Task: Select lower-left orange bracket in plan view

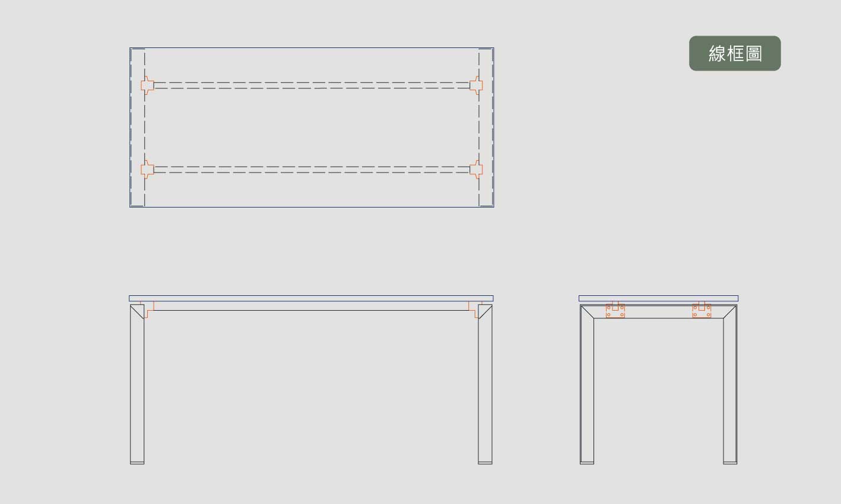Action: pos(147,169)
